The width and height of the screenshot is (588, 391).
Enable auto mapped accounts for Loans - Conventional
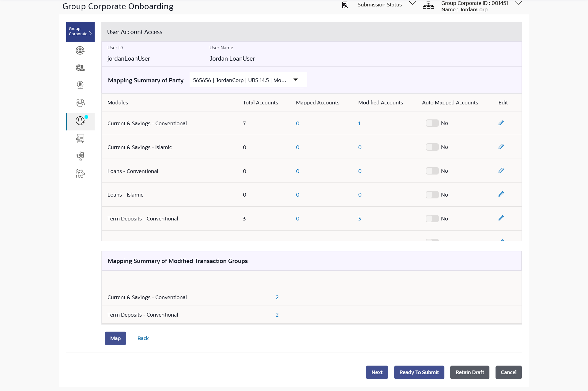432,171
